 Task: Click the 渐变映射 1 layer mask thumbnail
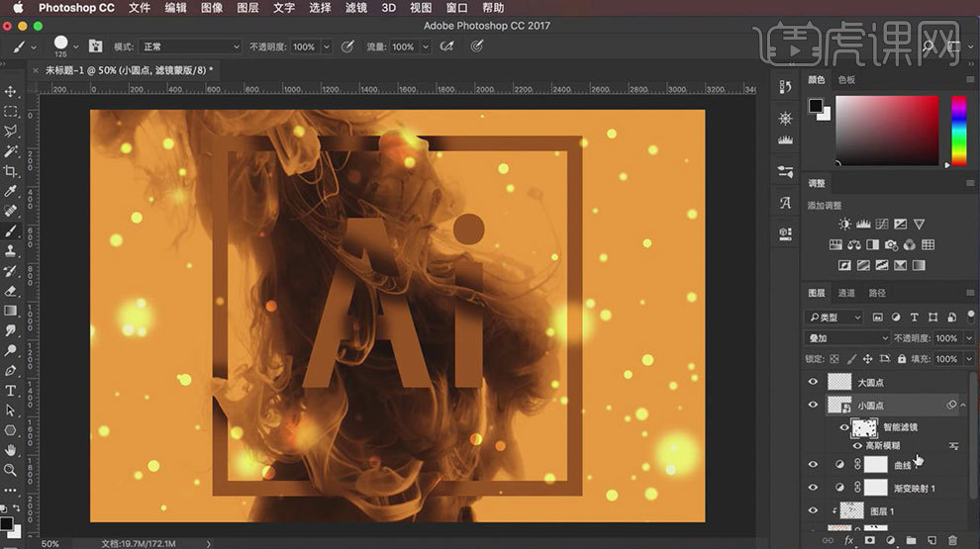click(875, 488)
